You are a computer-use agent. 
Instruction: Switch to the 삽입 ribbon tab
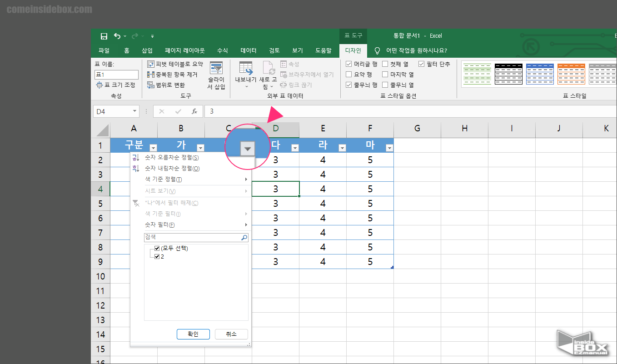147,50
